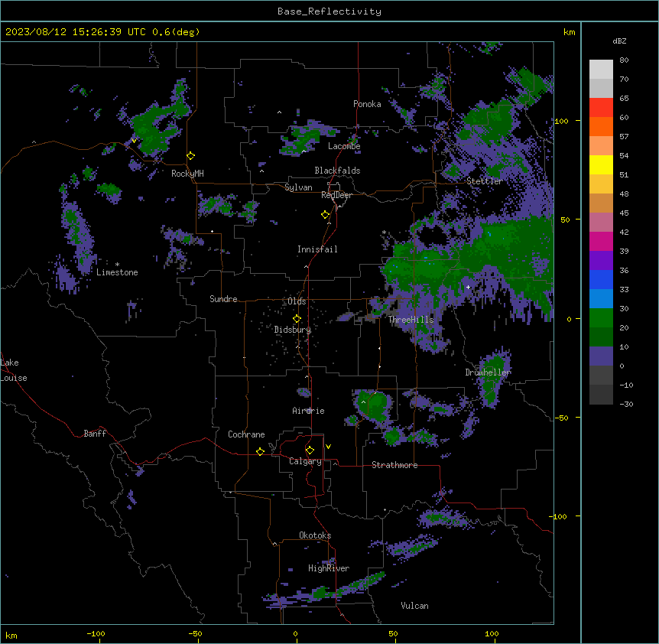The height and width of the screenshot is (644, 659).
Task: Click the km unit label at top right
Action: 569,32
